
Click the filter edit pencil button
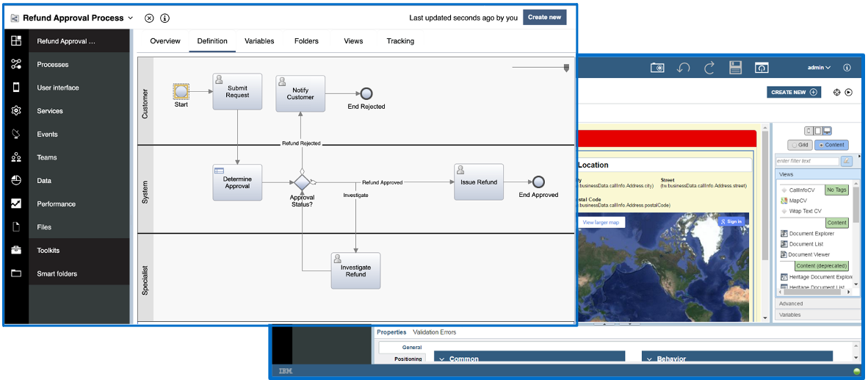coord(847,161)
